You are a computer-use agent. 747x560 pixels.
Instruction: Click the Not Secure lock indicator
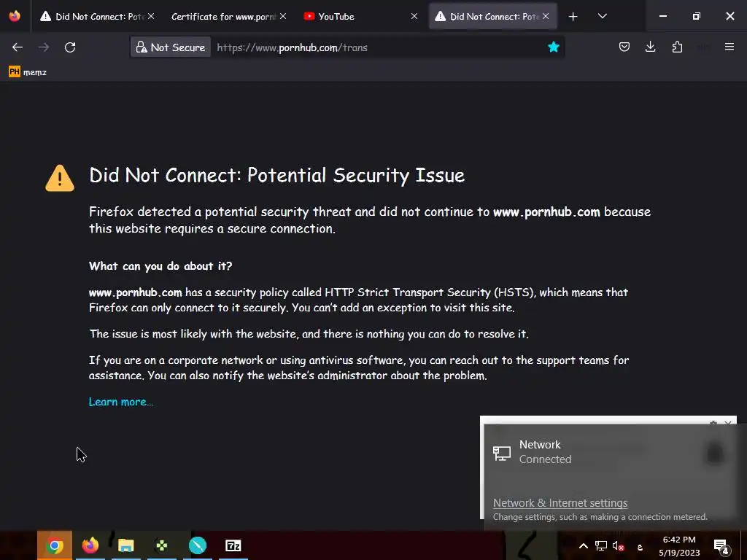(171, 47)
